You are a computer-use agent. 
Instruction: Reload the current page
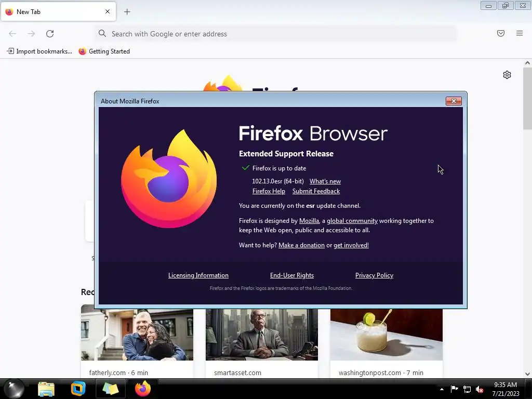point(50,34)
